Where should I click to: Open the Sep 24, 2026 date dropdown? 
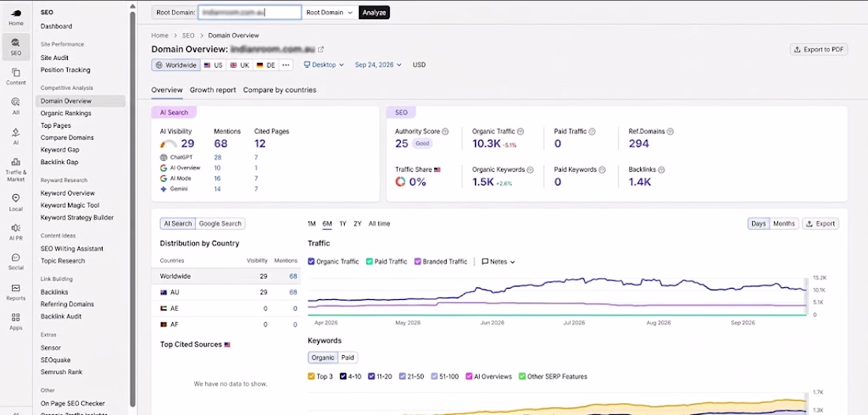(x=378, y=65)
